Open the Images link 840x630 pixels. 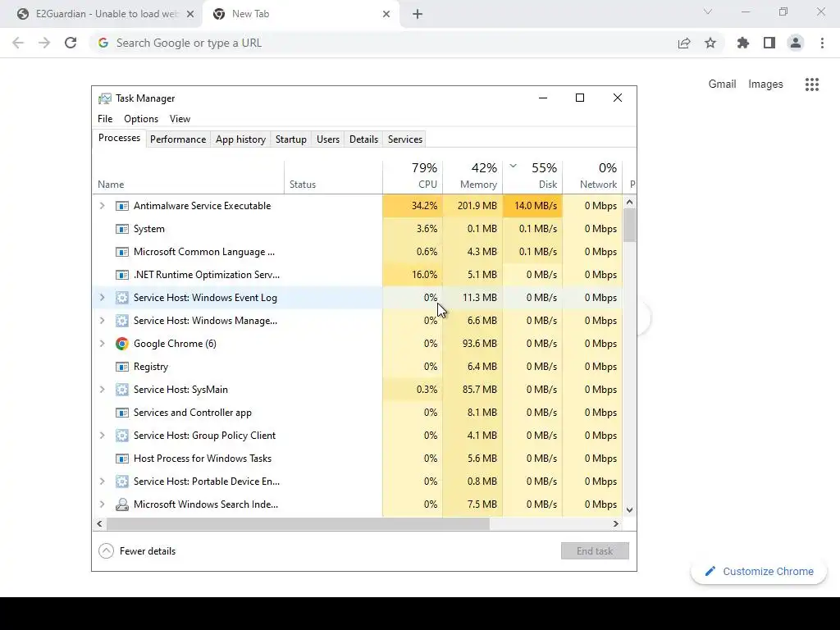coord(765,84)
